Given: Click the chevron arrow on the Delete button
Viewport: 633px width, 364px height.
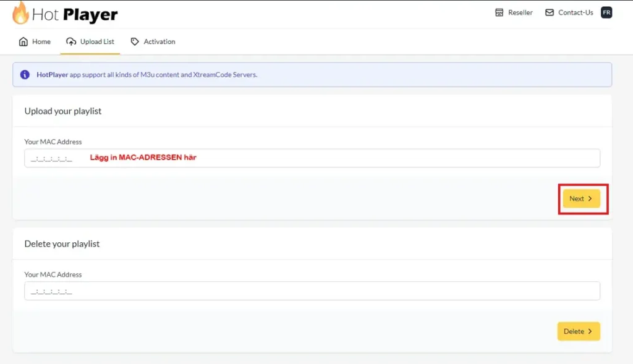Looking at the screenshot, I should 590,332.
